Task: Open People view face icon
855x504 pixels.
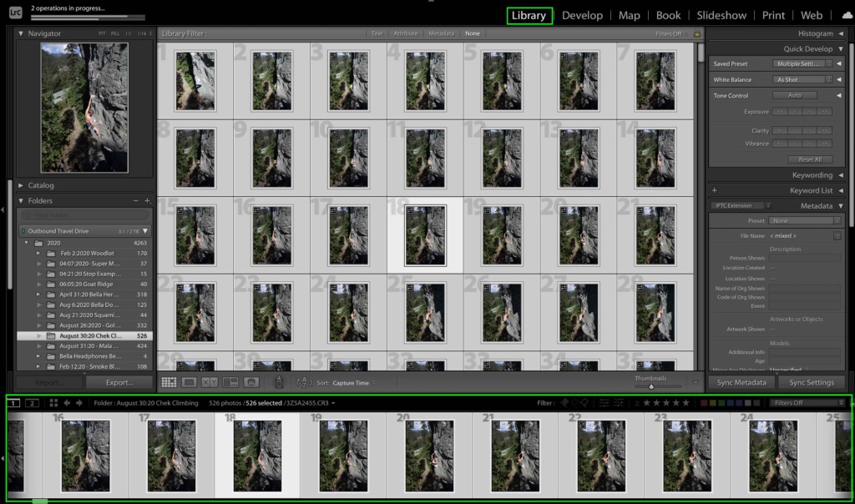Action: (x=251, y=382)
